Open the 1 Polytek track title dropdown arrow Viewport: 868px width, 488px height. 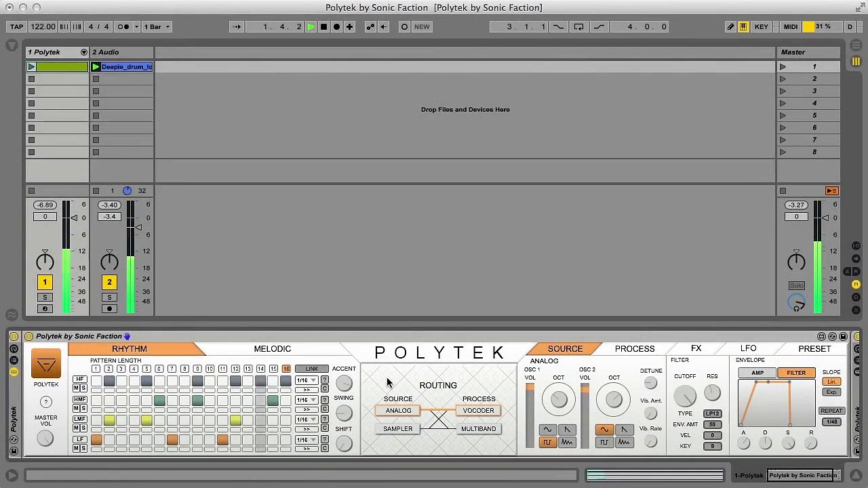click(84, 52)
